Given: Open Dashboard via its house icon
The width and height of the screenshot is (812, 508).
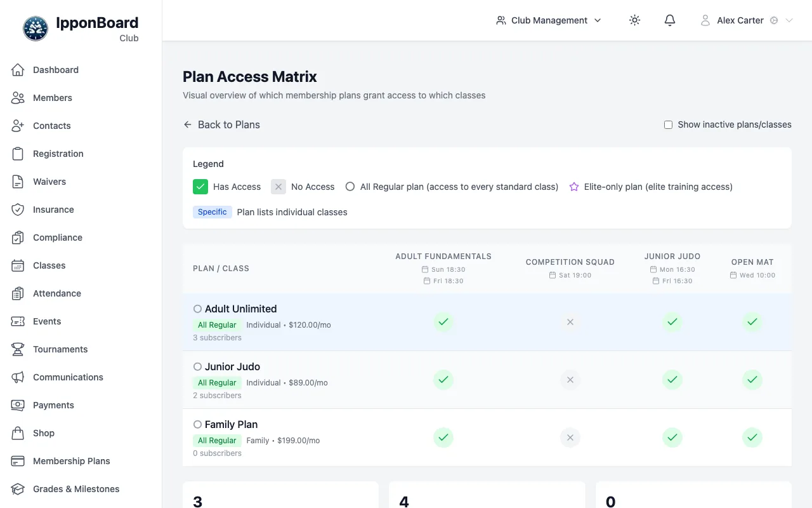Looking at the screenshot, I should (x=18, y=70).
